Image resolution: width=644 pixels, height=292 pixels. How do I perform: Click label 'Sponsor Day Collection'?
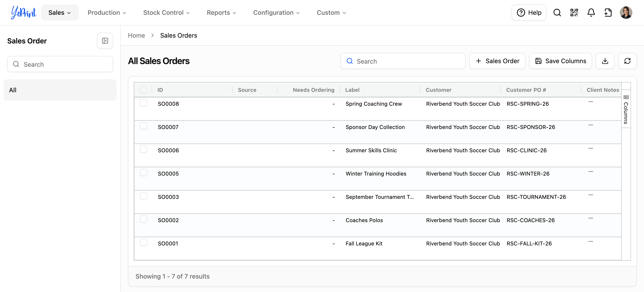pyautogui.click(x=375, y=127)
